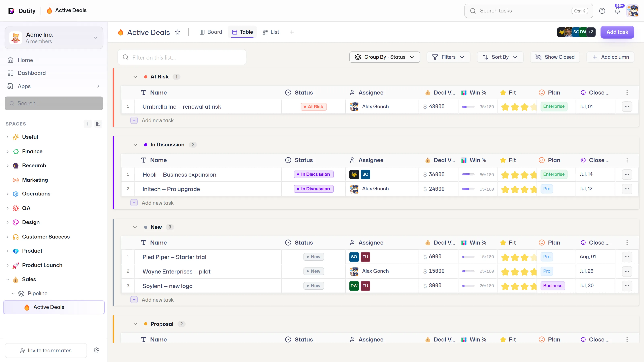
Task: Adjust Win % bar for Umbrella Inc
Action: coord(468,107)
